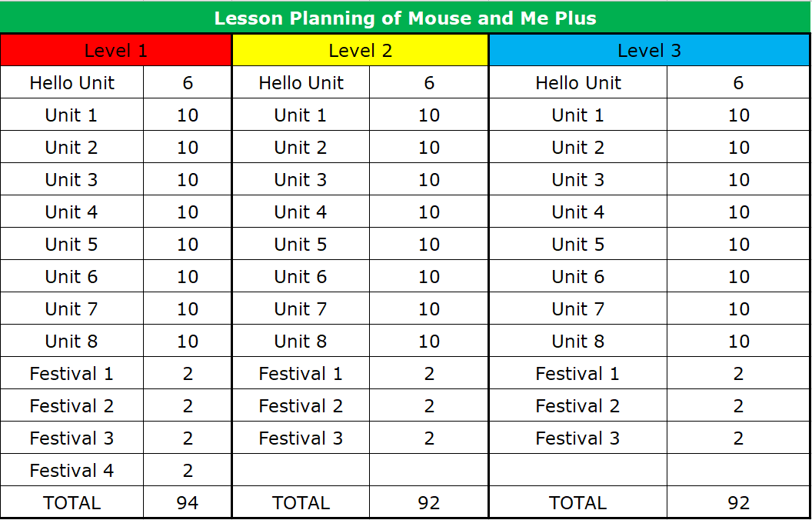This screenshot has width=812, height=520.
Task: Select the Level 2 Hello Unit cell
Action: pyautogui.click(x=301, y=82)
